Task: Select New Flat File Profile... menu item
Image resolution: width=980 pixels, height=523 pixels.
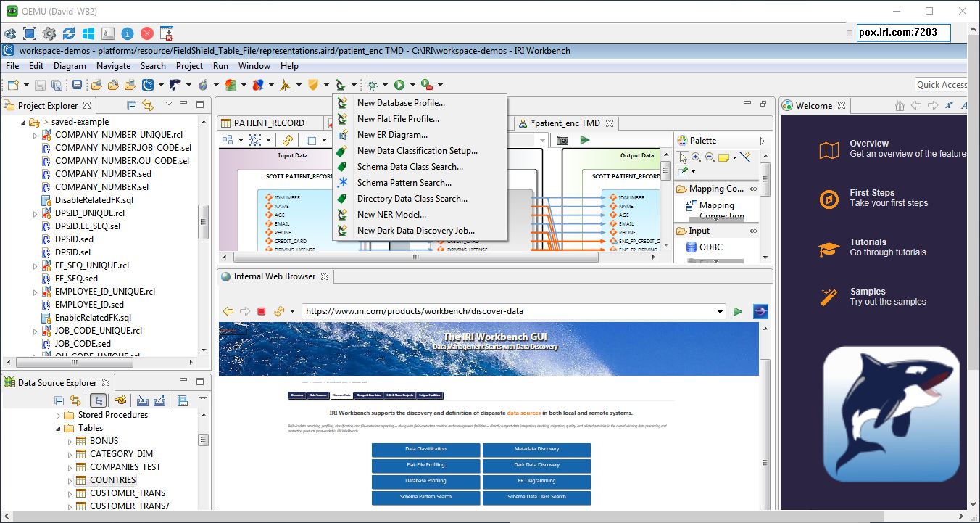Action: (x=420, y=119)
